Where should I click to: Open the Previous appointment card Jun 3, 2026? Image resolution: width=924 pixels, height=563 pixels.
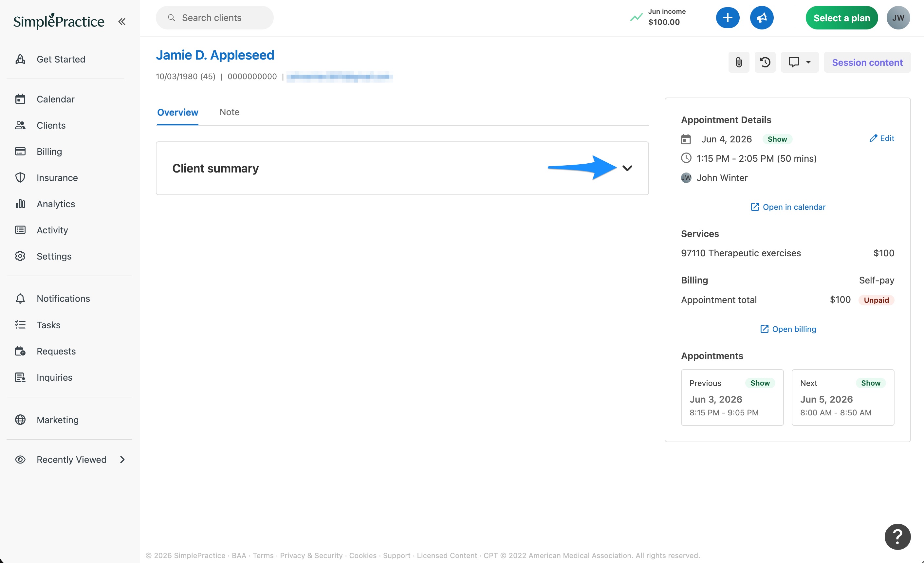pyautogui.click(x=732, y=397)
